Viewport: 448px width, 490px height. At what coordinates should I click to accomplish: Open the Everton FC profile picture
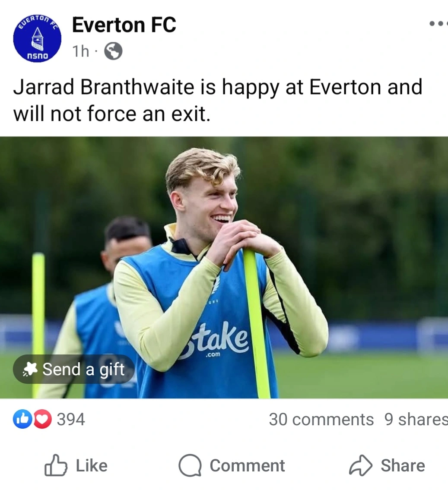tap(37, 38)
